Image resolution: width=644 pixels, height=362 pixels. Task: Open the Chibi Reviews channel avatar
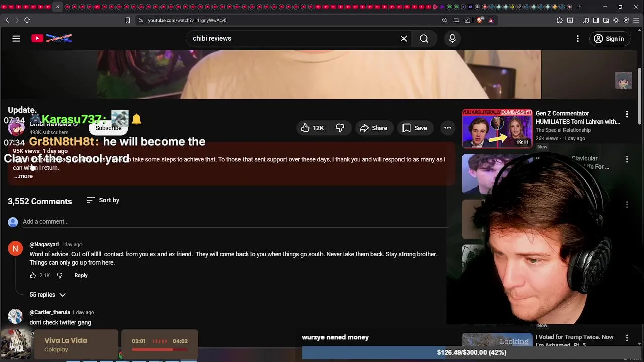pyautogui.click(x=16, y=128)
